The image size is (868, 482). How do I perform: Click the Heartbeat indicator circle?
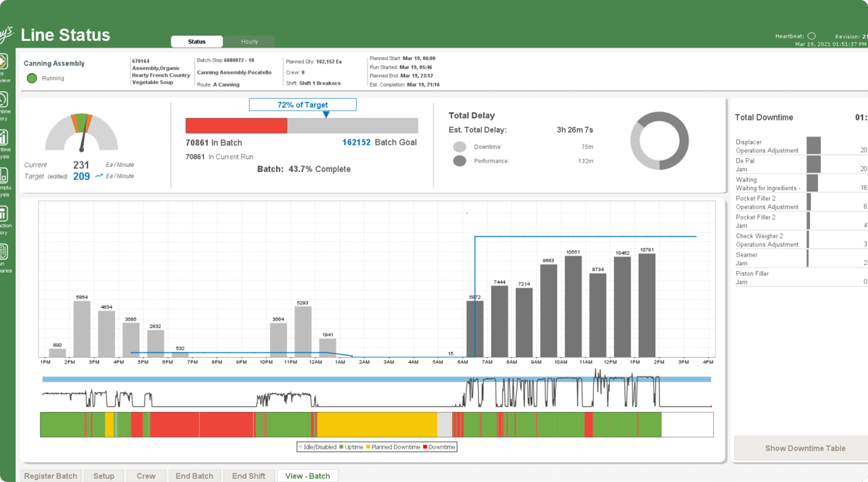coord(811,36)
